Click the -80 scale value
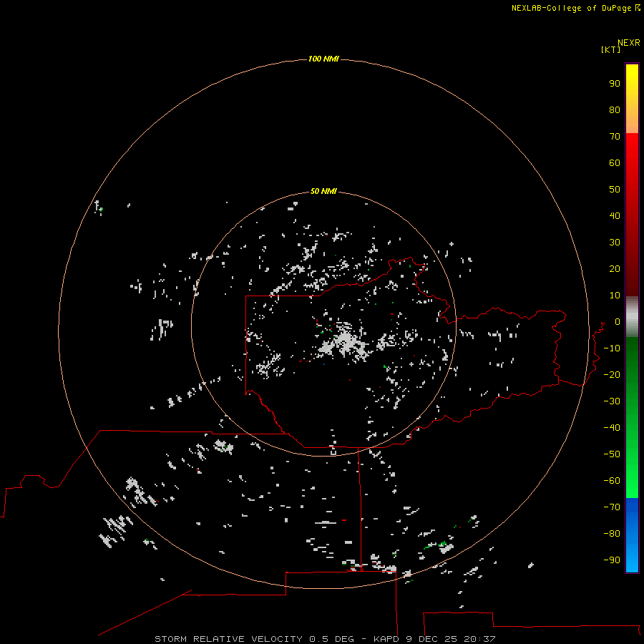 click(612, 534)
